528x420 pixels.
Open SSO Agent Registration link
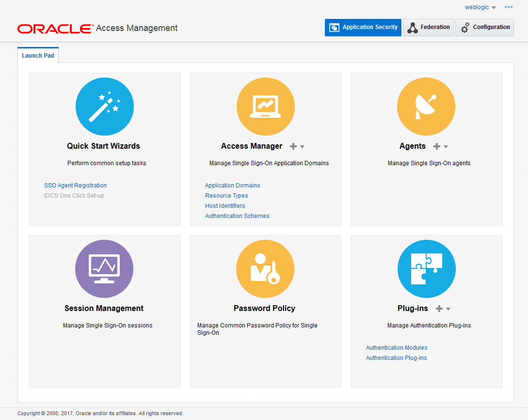pos(75,186)
